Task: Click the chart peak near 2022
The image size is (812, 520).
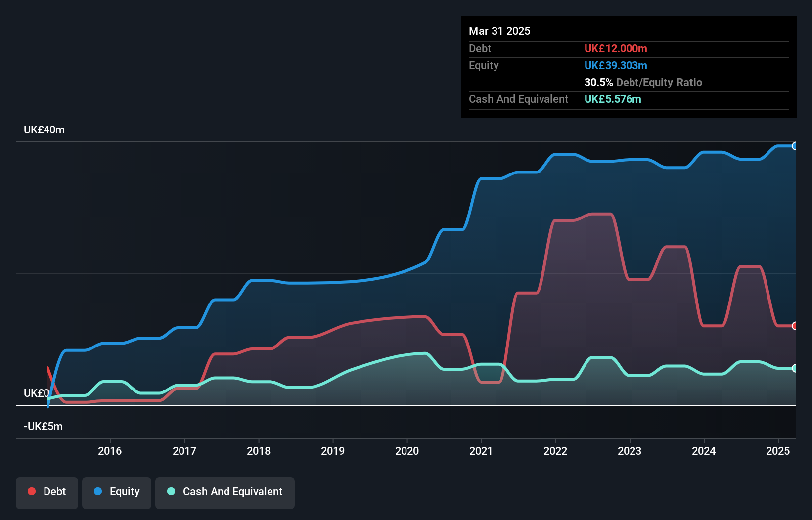Action: pyautogui.click(x=564, y=154)
